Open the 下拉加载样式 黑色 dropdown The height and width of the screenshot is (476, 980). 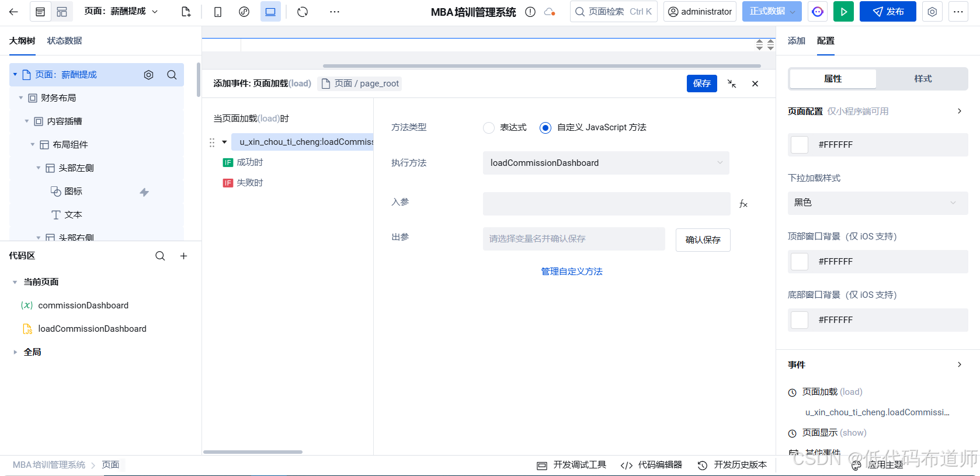878,203
